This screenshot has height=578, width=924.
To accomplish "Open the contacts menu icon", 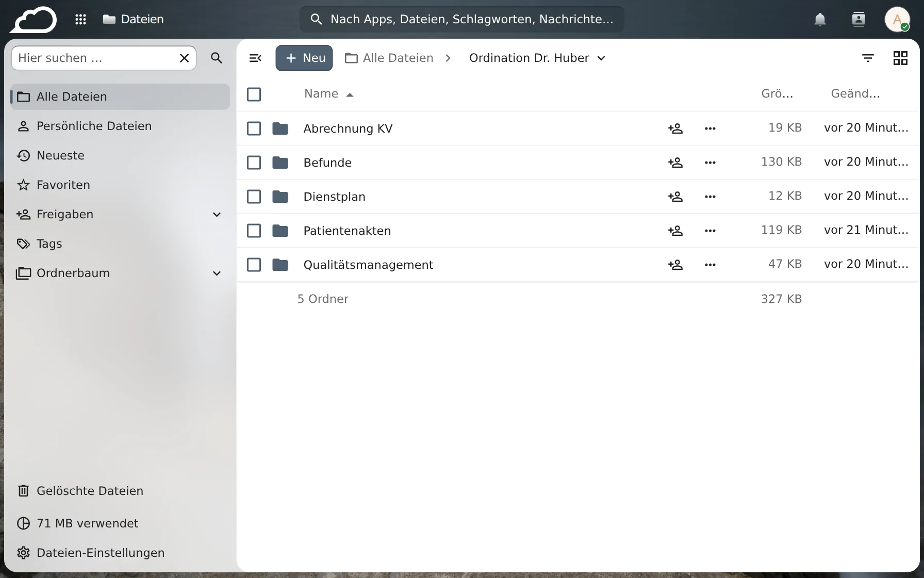I will point(859,20).
